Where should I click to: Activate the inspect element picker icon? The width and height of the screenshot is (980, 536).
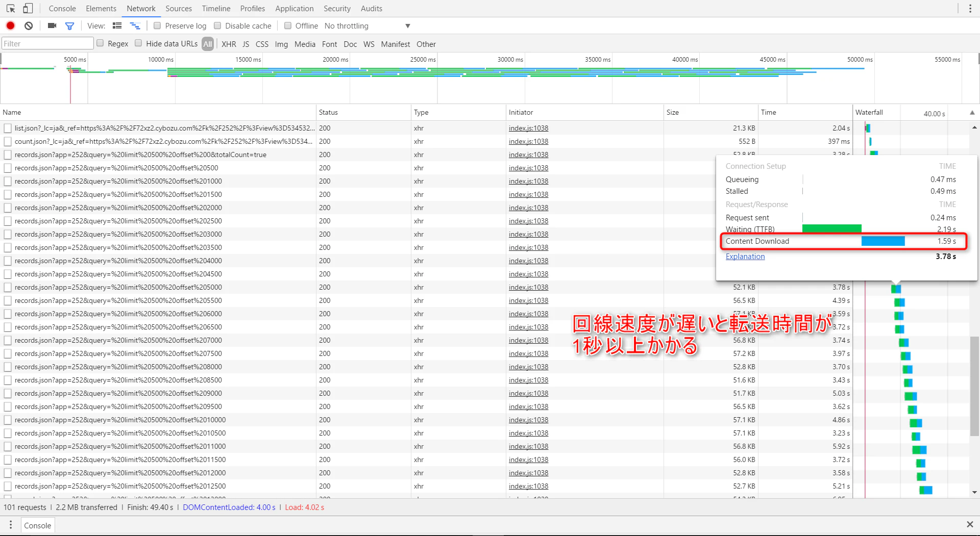coord(11,9)
